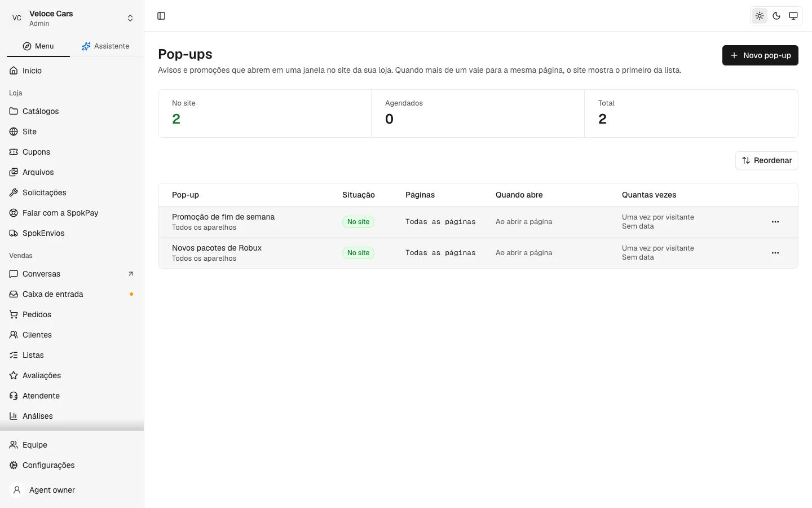Create a new pop-up with Novo pop-up
812x508 pixels.
tap(760, 55)
